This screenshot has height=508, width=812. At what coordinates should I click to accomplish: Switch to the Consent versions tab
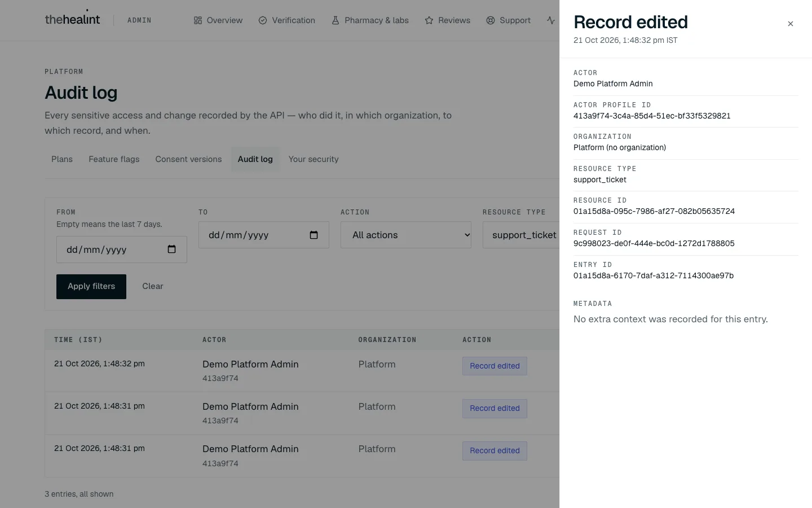point(188,159)
